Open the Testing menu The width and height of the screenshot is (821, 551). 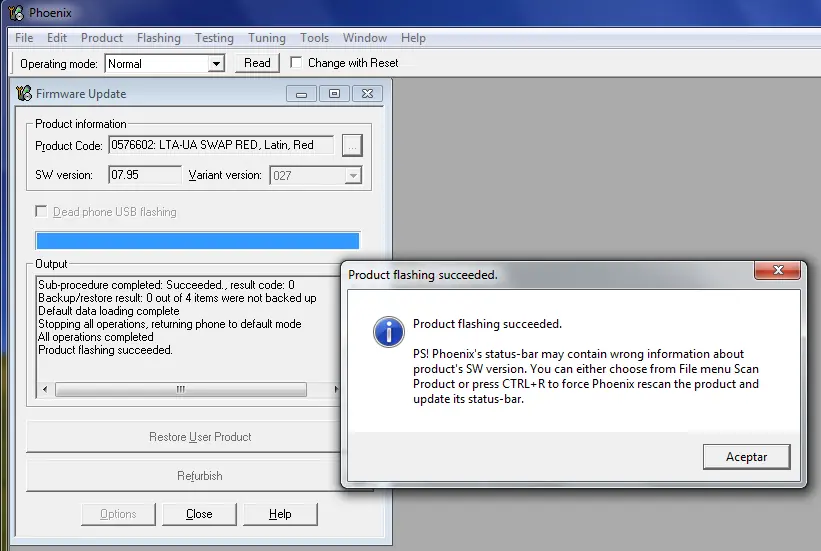click(x=214, y=38)
